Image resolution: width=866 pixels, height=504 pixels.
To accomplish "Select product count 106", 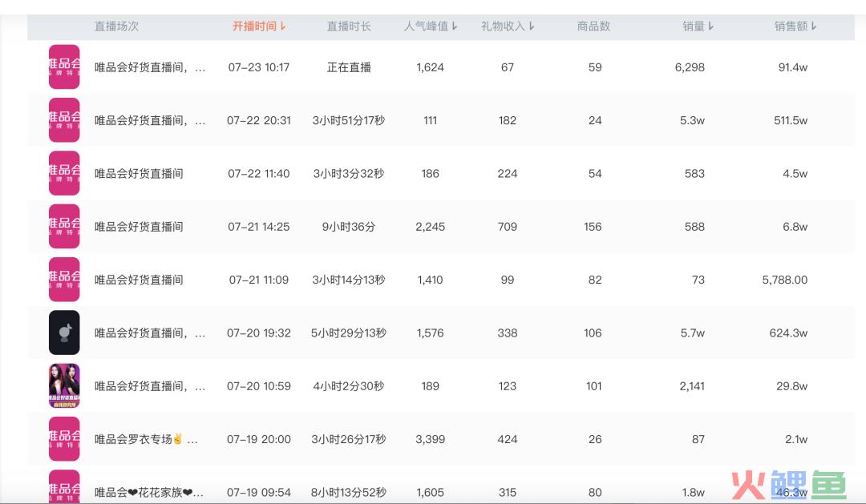I will point(593,333).
